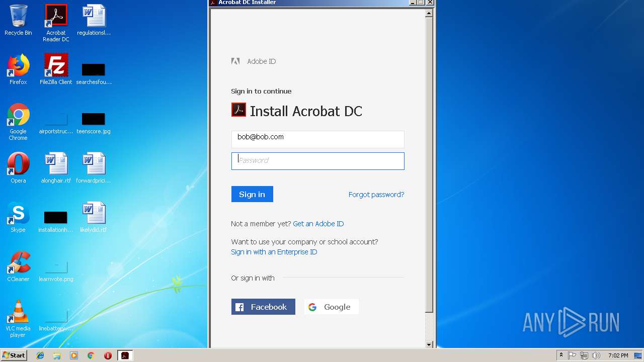Select the linebattery file icon
The image size is (644, 362).
click(56, 320)
